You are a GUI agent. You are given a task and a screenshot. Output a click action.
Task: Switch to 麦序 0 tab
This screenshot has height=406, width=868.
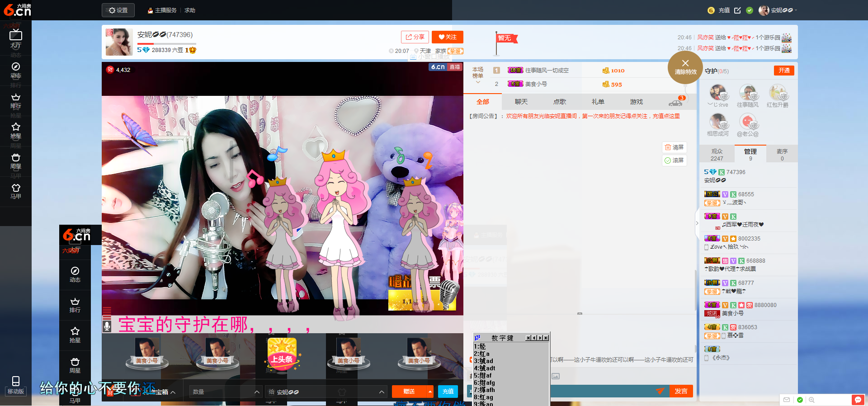pos(782,155)
